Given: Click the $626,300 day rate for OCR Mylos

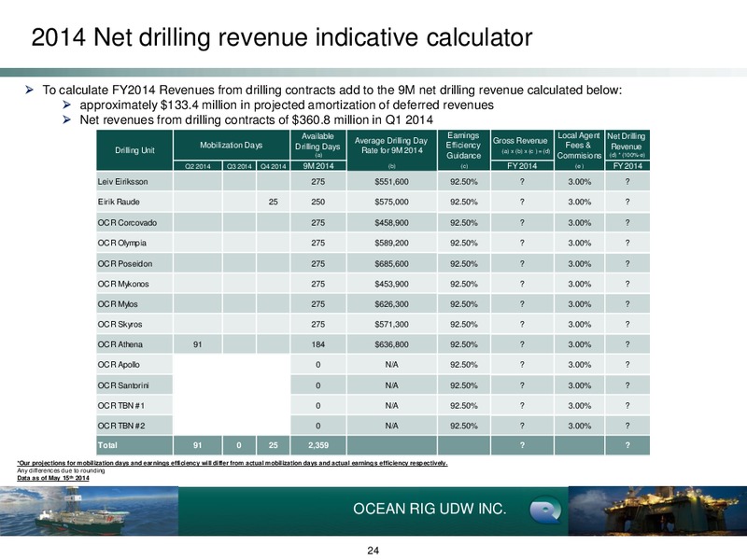Looking at the screenshot, I should 391,304.
